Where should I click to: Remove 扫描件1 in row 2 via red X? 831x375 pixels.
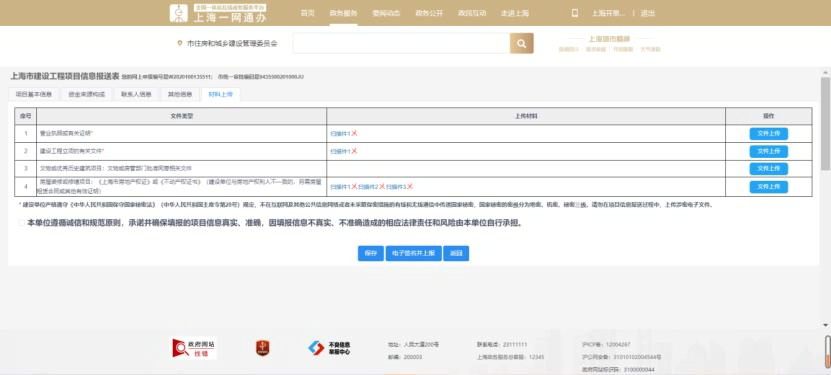354,151
